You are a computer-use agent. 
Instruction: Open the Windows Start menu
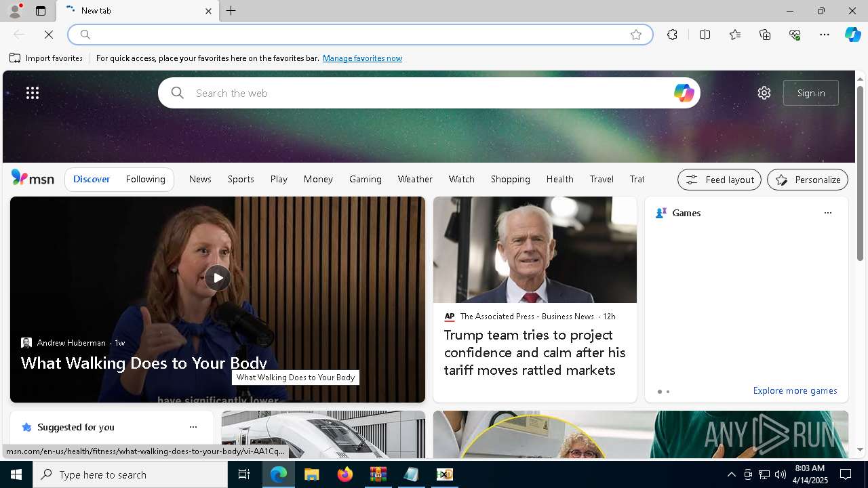coord(16,474)
